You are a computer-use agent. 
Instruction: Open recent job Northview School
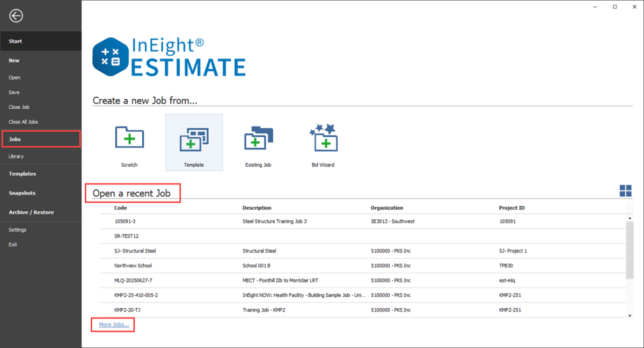click(133, 265)
